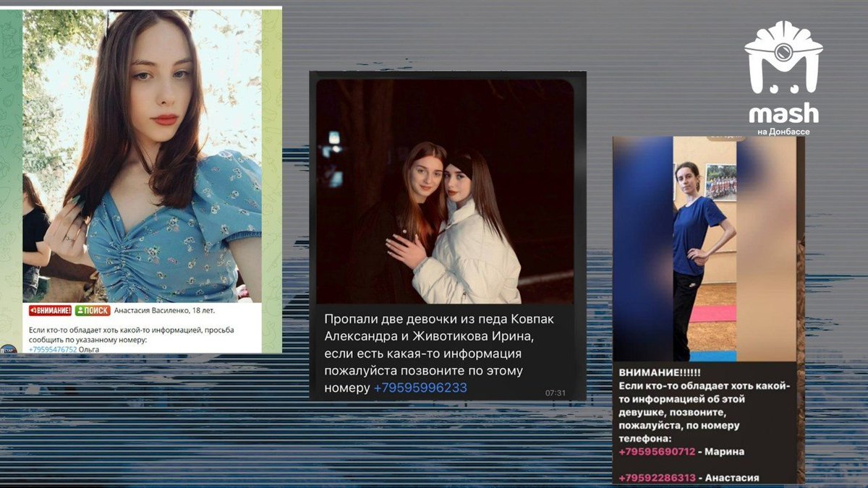
Task: Call Марина's number +79595690712
Action: click(657, 452)
